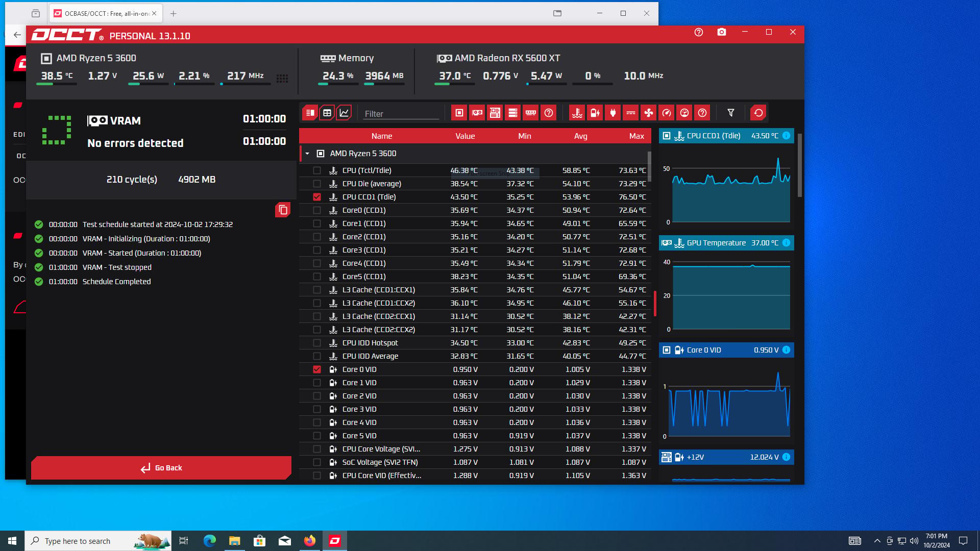Toggle the power plug sensor type filter
The width and height of the screenshot is (980, 551).
tap(613, 113)
